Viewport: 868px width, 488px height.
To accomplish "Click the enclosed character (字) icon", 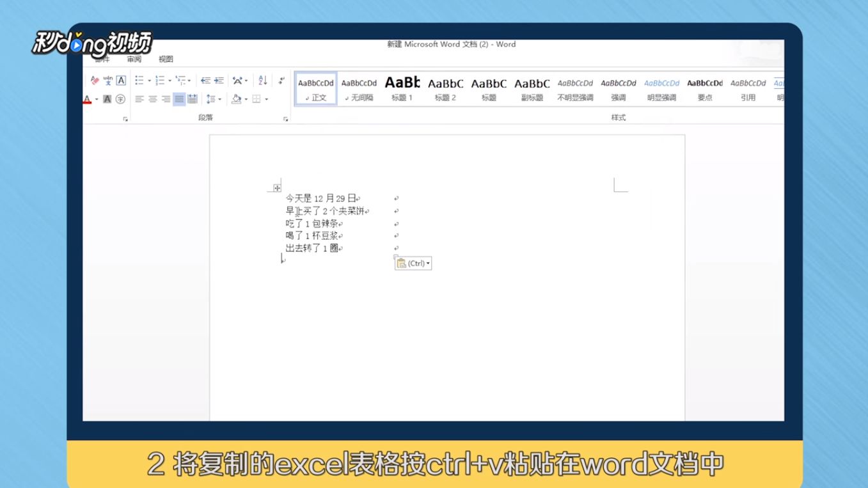I will [x=120, y=99].
